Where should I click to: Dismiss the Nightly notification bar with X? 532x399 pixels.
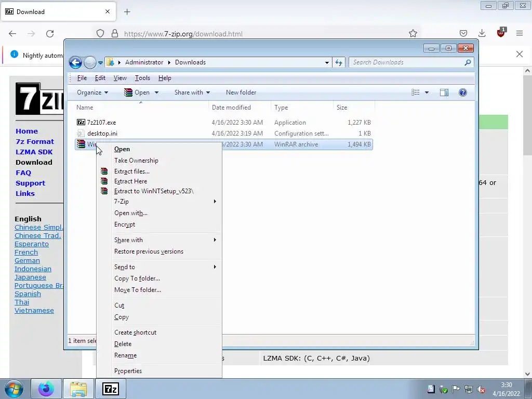tap(520, 54)
